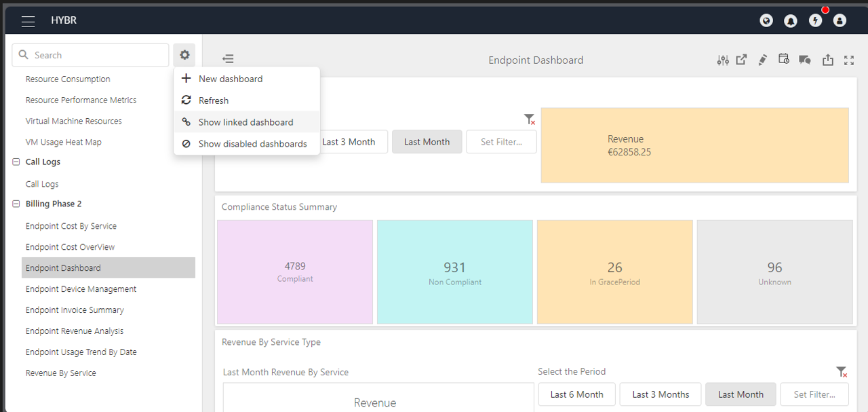868x412 pixels.
Task: Select Show linked dashboard
Action: click(x=247, y=122)
